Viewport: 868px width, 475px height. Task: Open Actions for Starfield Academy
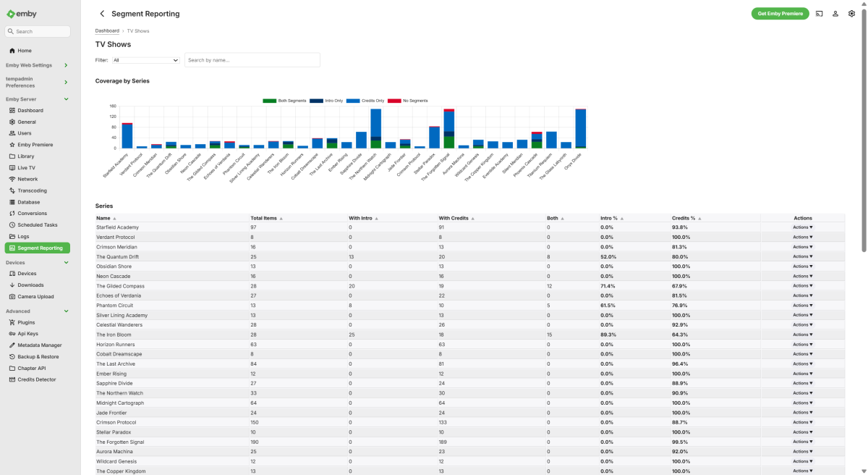pos(803,227)
